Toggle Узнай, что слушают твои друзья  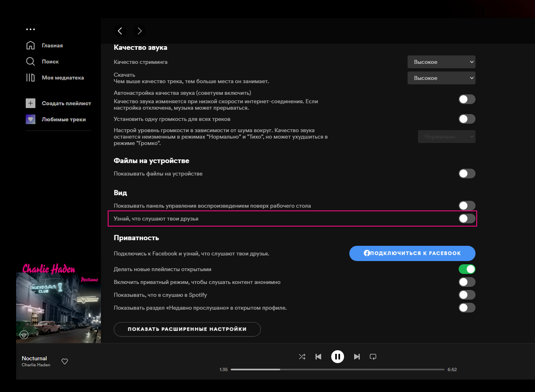pos(467,218)
